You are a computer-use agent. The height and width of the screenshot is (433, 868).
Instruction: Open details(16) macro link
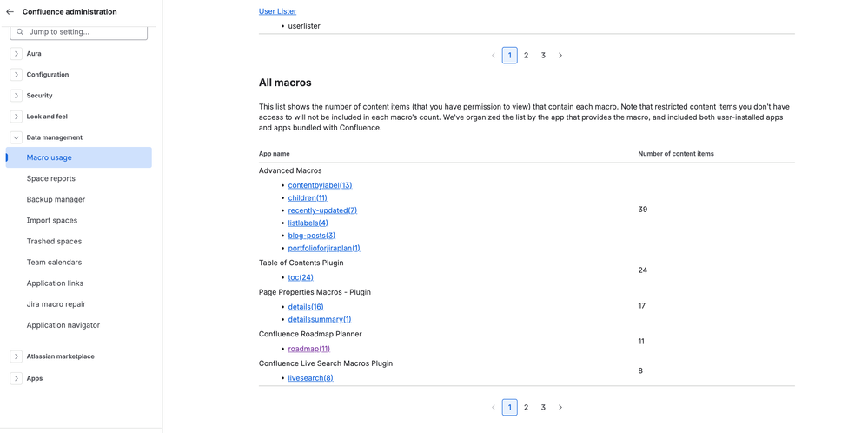pyautogui.click(x=306, y=307)
